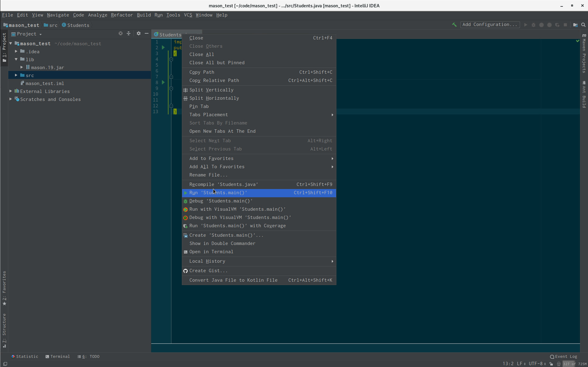The height and width of the screenshot is (367, 588).
Task: Choose Create Gist...
Action: click(x=259, y=271)
